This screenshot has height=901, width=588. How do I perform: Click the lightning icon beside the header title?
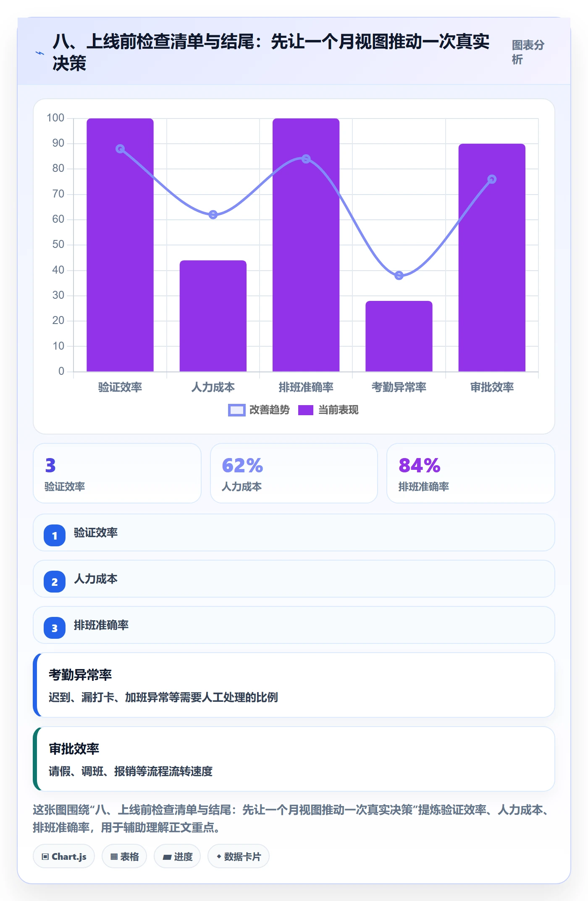click(40, 53)
